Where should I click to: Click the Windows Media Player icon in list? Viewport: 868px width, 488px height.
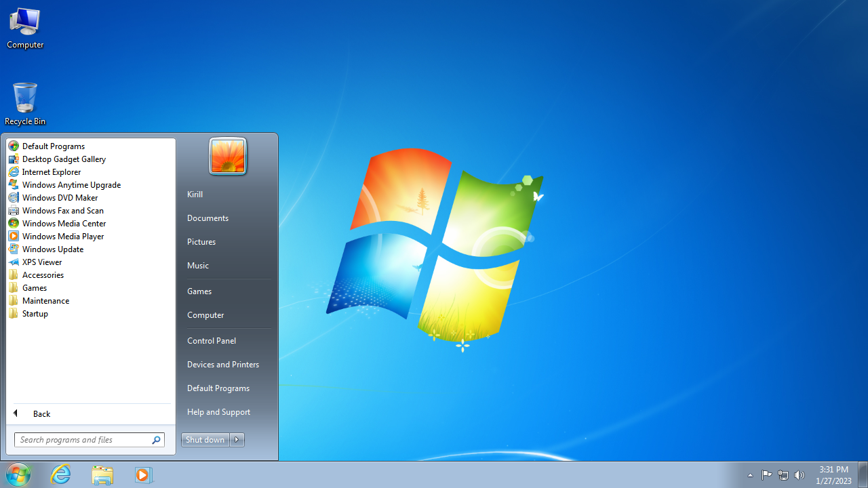point(14,237)
